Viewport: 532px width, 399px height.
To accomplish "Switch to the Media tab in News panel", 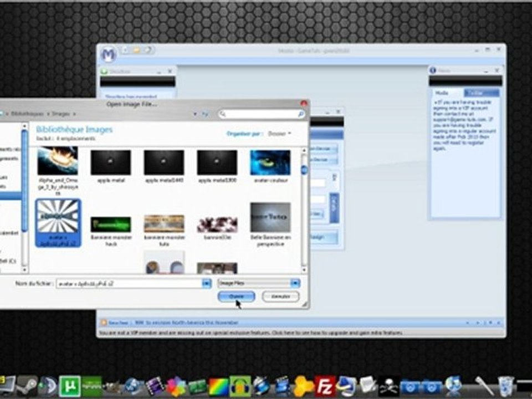I will tap(442, 93).
